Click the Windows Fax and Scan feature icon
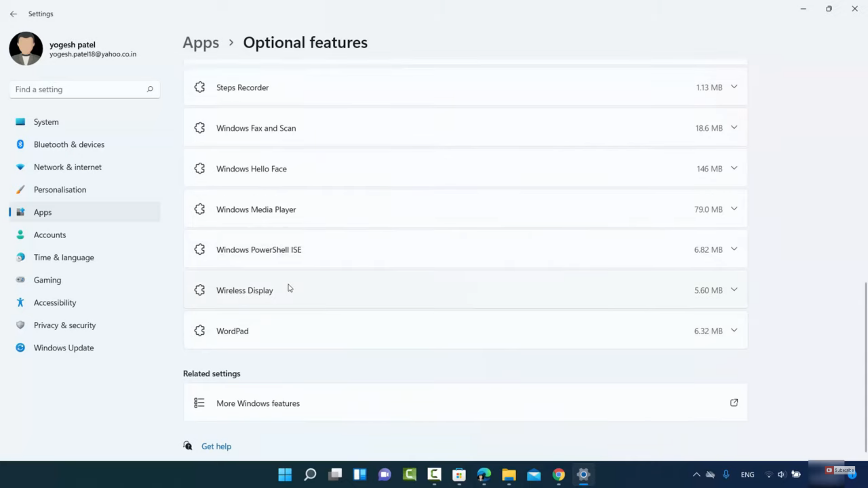The image size is (868, 488). click(199, 128)
